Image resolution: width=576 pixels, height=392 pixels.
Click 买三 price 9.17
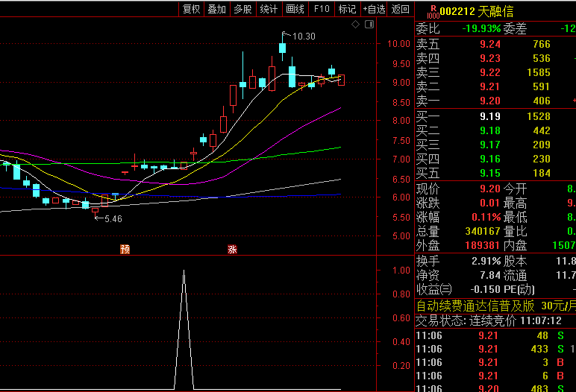tap(490, 145)
